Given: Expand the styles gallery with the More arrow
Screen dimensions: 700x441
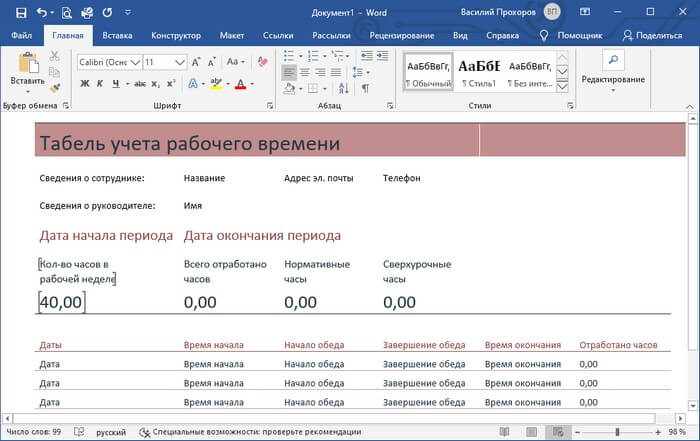Looking at the screenshot, I should [562, 86].
